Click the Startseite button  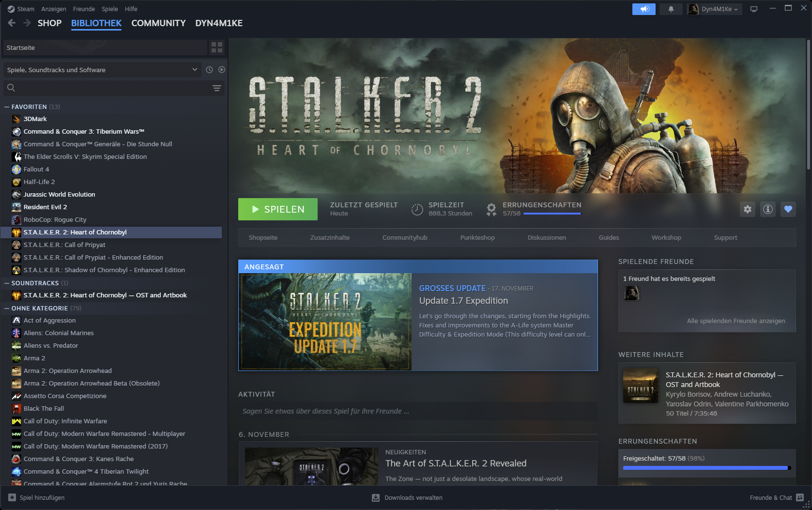click(x=105, y=47)
